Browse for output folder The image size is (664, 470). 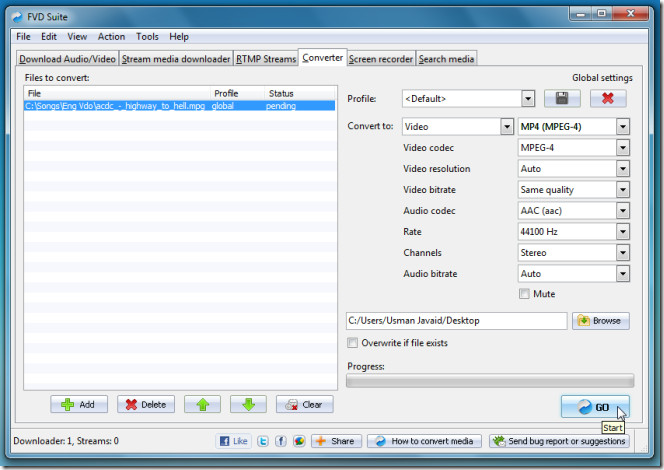click(x=601, y=321)
